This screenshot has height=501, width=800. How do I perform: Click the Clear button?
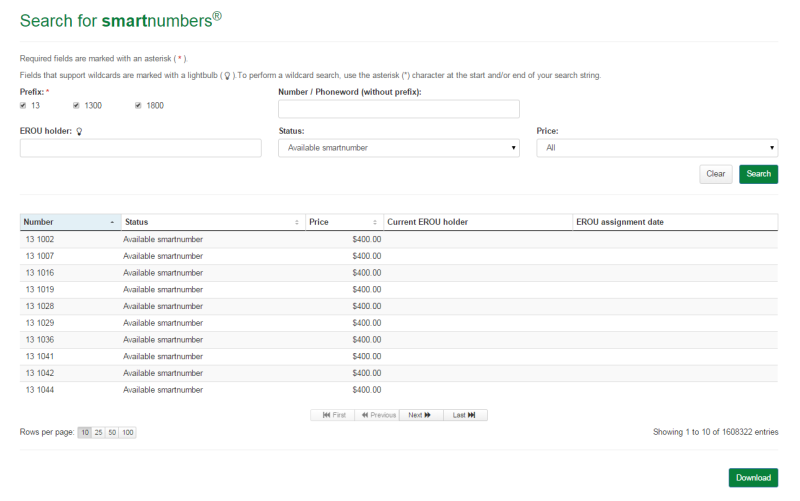(715, 174)
